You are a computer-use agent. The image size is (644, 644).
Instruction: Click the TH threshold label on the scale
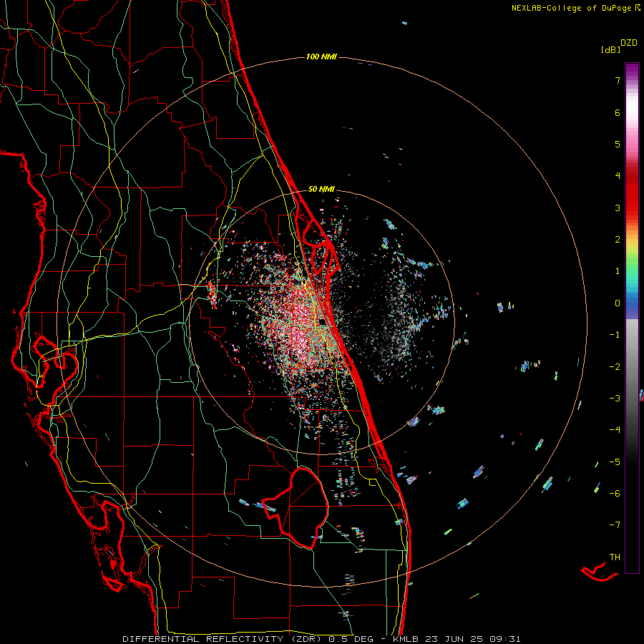click(615, 557)
